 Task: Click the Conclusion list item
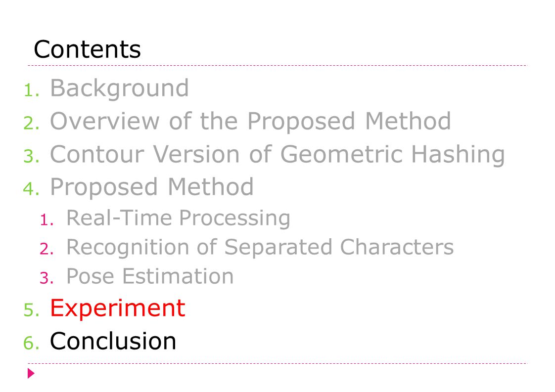(x=113, y=341)
